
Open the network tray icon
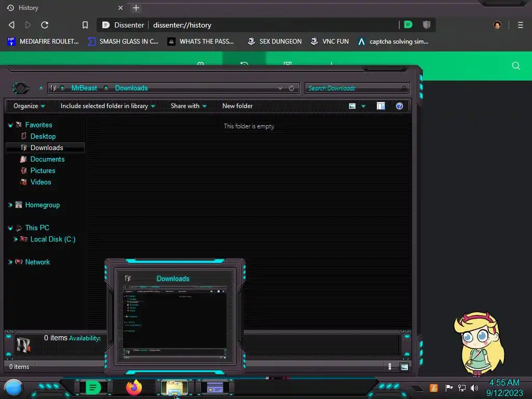click(462, 388)
